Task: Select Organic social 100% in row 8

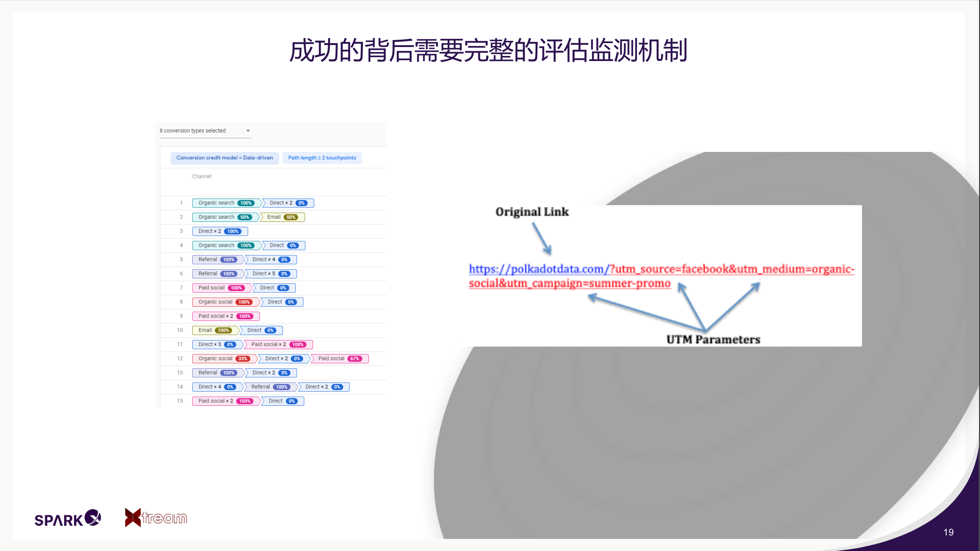Action: pos(226,302)
